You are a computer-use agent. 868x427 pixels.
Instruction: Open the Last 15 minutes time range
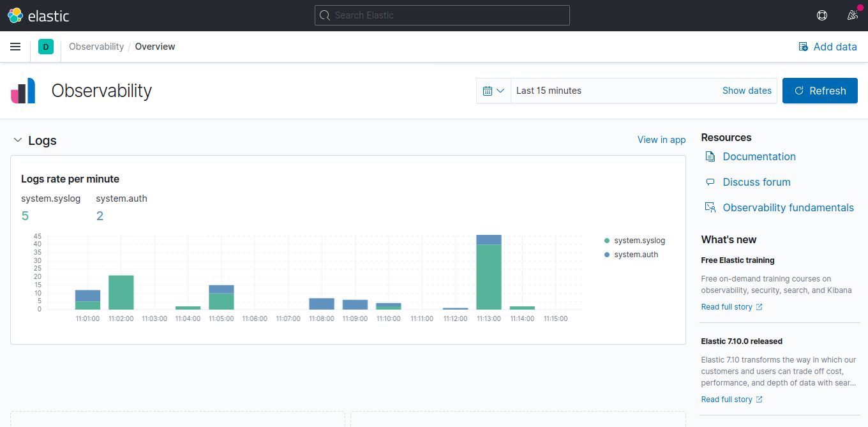coord(549,91)
